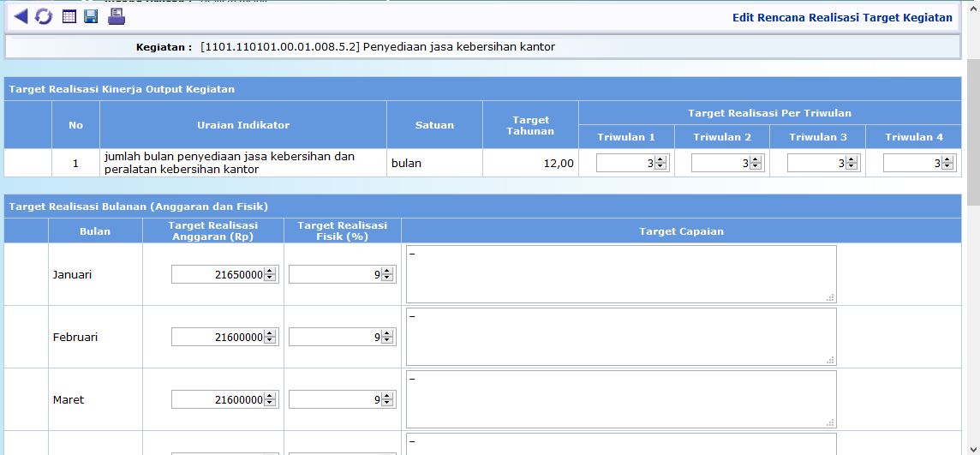Click the Triwulan 1 spinner arrows
The image size is (980, 455).
point(660,163)
